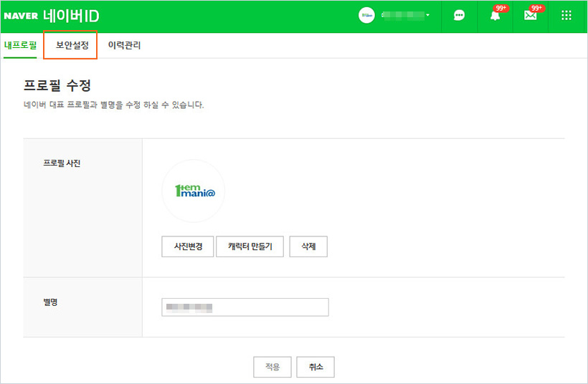588x384 pixels.
Task: Click the 적용 apply button
Action: 272,367
